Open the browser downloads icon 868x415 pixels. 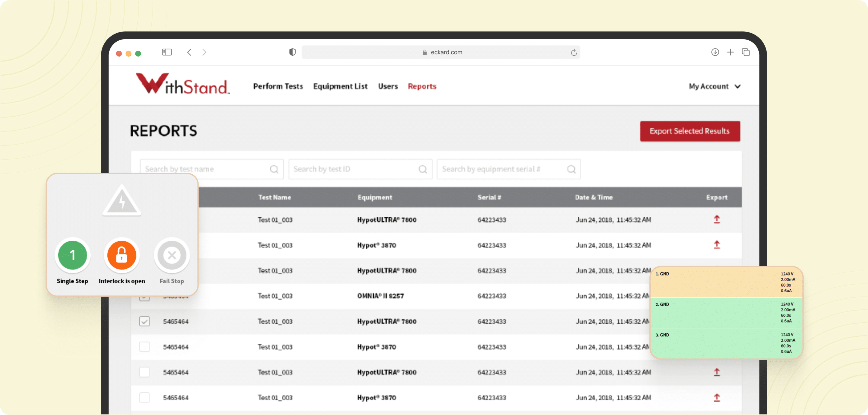pyautogui.click(x=715, y=52)
